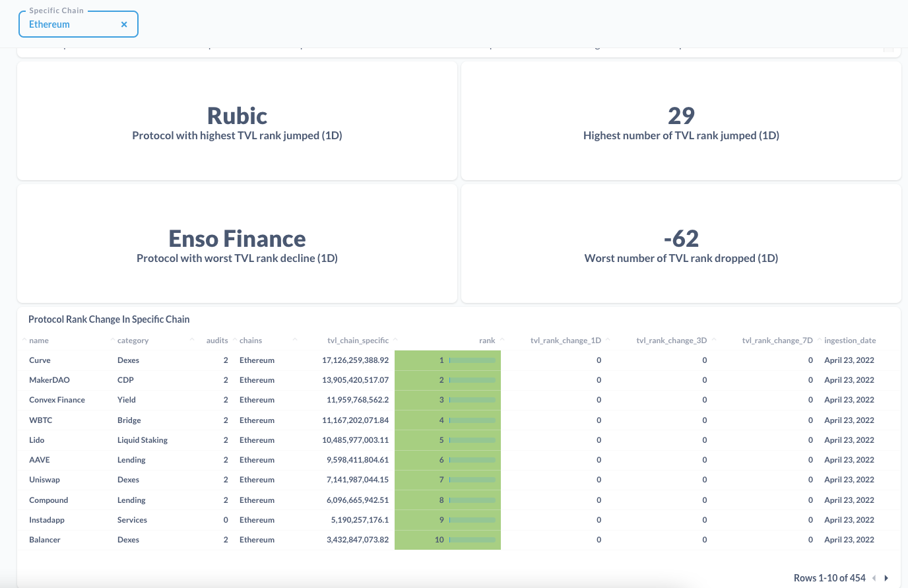Click Balancer's TVL value 3,432,847,073.82
Viewport: 908px width, 588px height.
tap(358, 540)
